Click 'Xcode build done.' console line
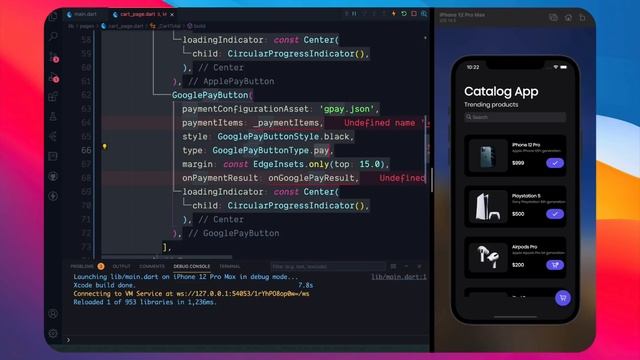 tap(104, 285)
